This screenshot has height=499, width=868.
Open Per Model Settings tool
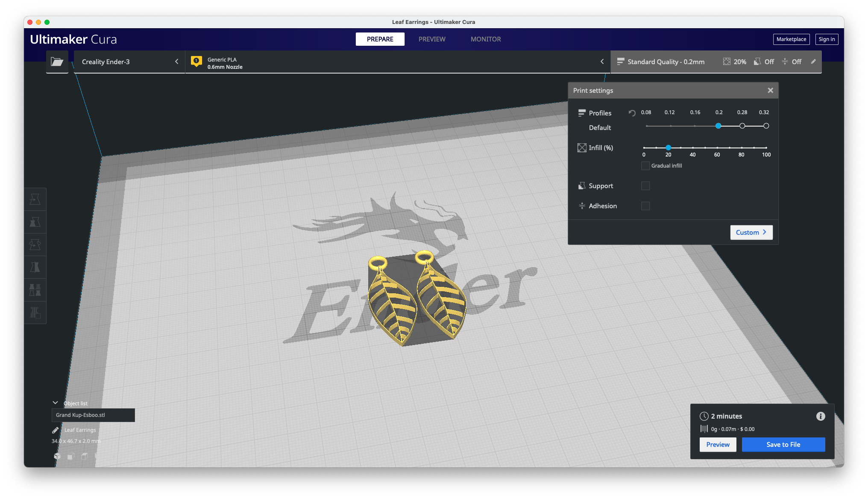35,290
